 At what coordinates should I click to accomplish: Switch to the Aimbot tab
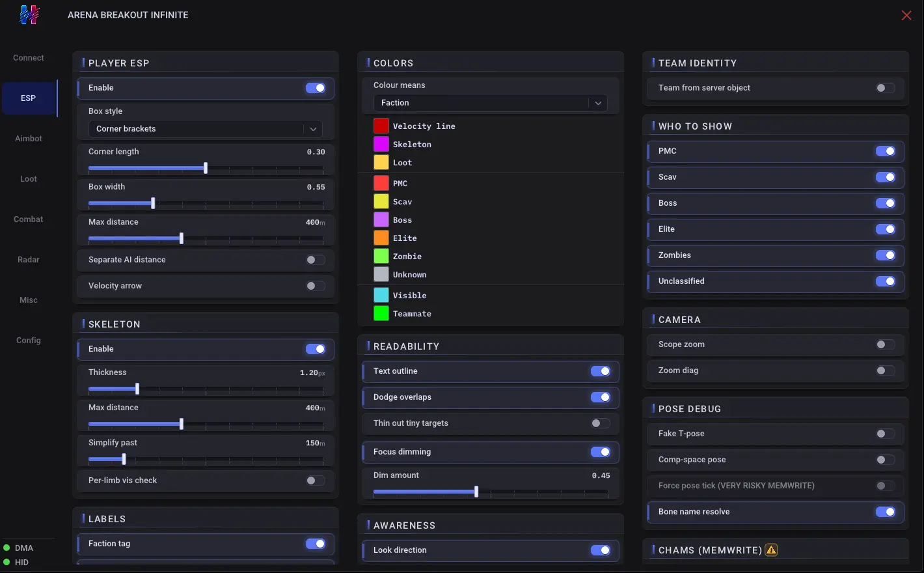click(29, 139)
